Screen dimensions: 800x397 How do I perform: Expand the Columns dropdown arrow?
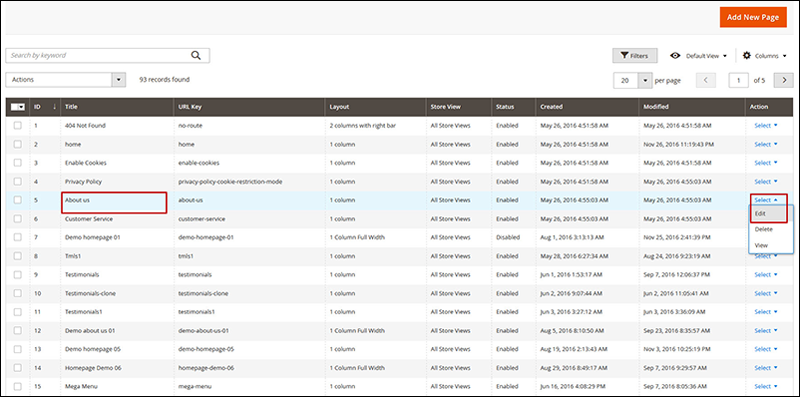click(x=785, y=56)
